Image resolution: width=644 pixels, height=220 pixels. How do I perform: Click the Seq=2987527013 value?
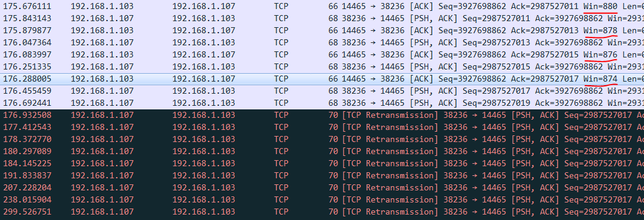point(496,42)
